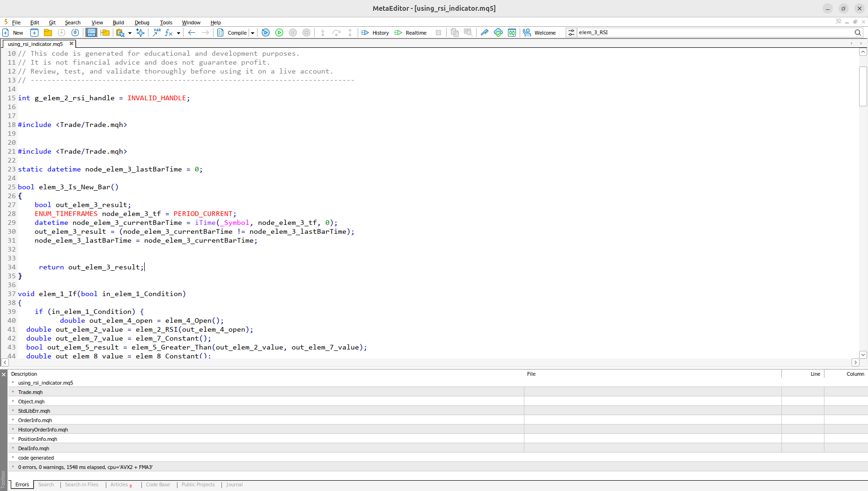Switch to the Journal toolbox tab
Screen dimensions: 868x491
(235, 484)
